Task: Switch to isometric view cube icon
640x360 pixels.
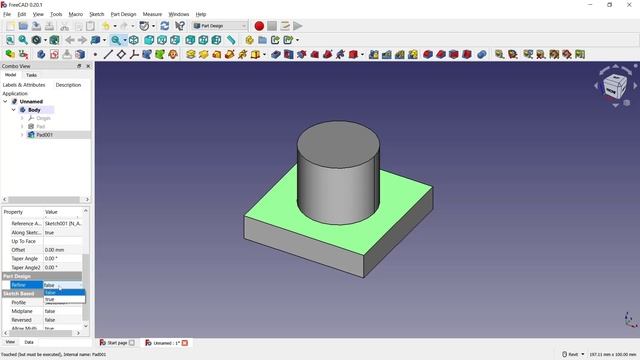Action: pyautogui.click(x=133, y=40)
